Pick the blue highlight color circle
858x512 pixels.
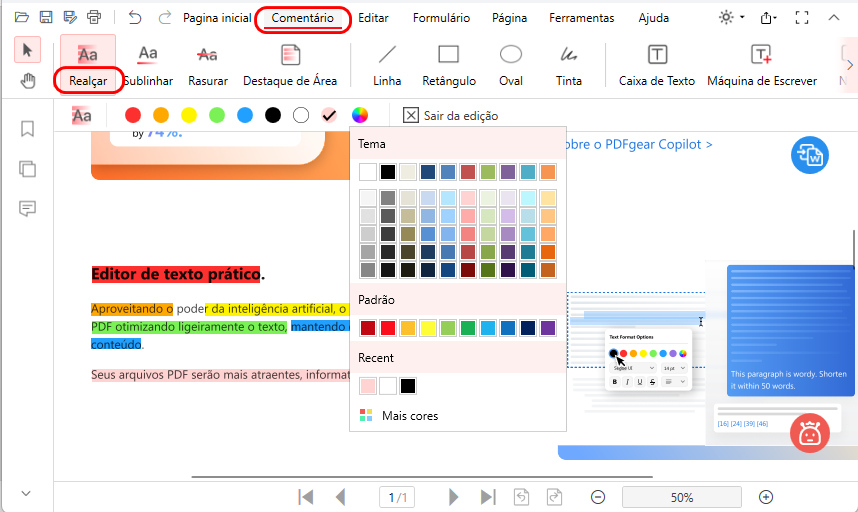pos(245,115)
